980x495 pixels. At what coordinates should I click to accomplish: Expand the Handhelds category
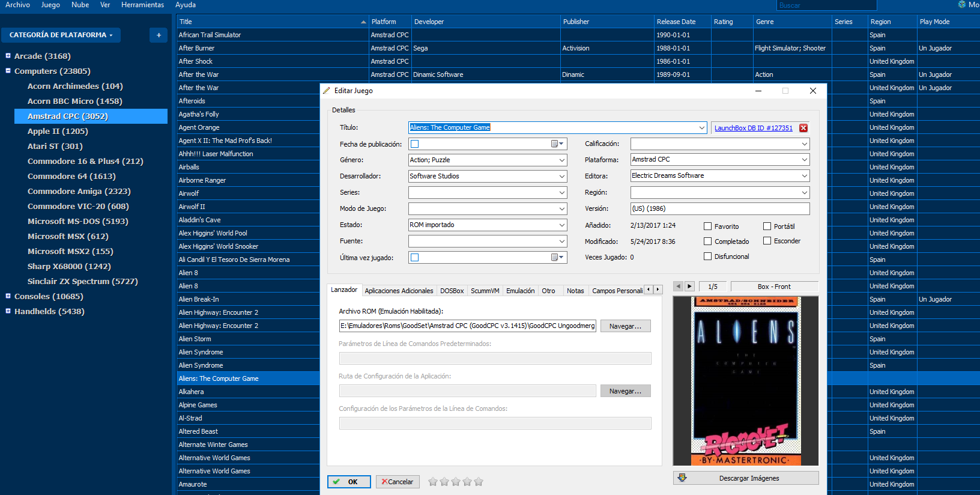click(x=8, y=311)
